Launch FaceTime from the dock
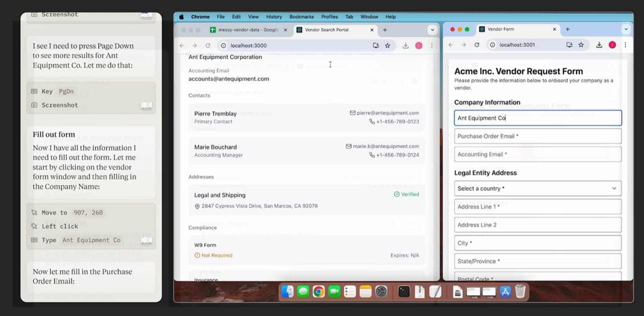The width and height of the screenshot is (644, 316). click(x=334, y=292)
